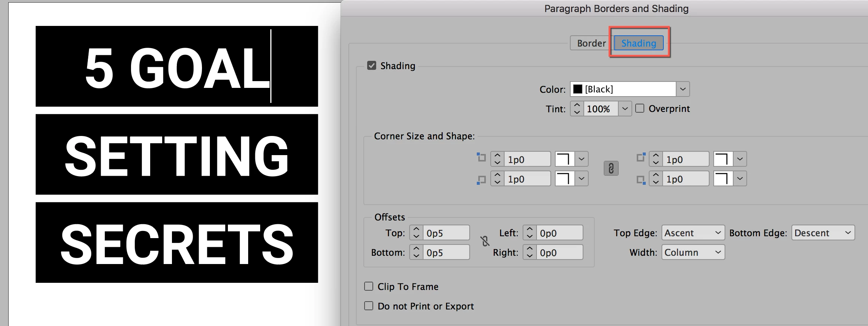Click the bottom-right corner size stepper

coord(656,178)
